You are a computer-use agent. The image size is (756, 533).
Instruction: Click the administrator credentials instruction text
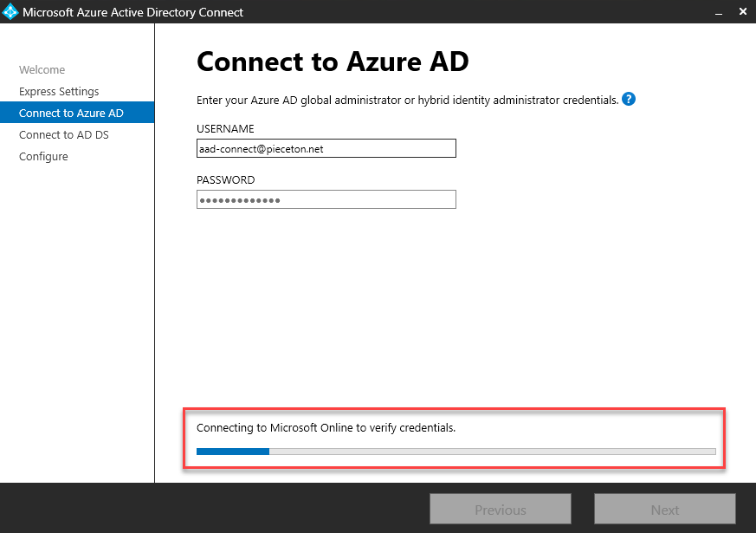pyautogui.click(x=407, y=100)
